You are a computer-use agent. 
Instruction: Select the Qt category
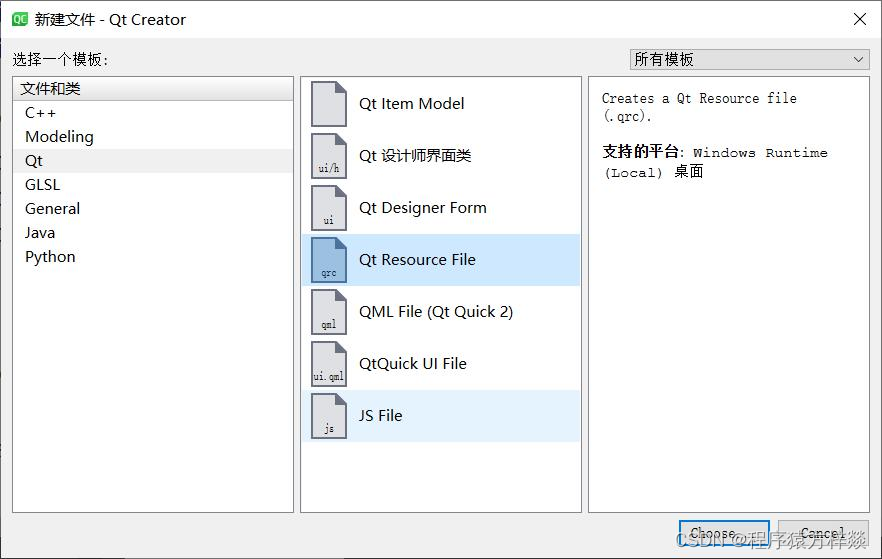point(153,161)
